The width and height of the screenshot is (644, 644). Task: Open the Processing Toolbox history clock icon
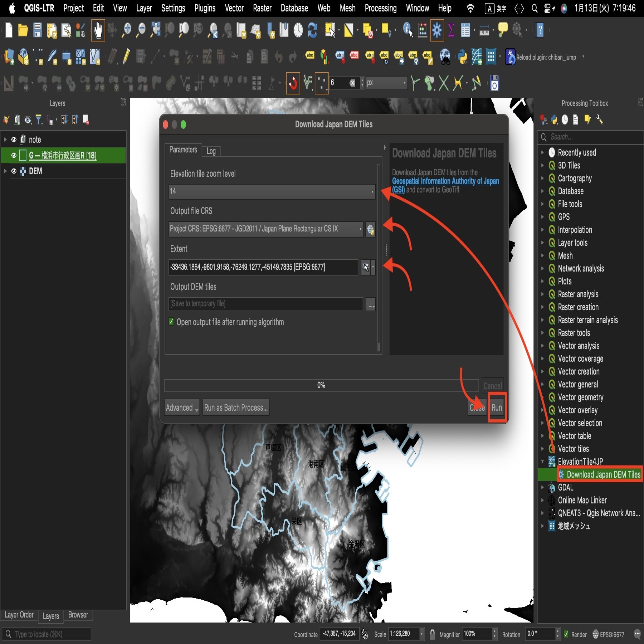[x=565, y=120]
